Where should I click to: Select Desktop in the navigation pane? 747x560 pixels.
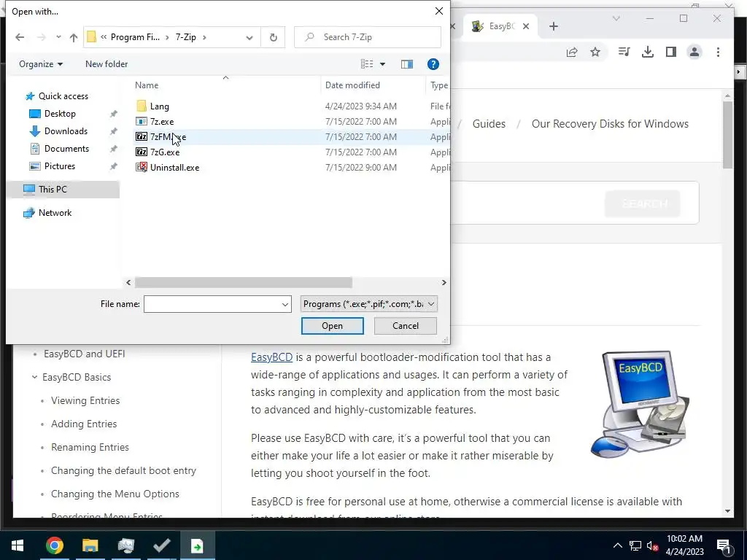[60, 113]
